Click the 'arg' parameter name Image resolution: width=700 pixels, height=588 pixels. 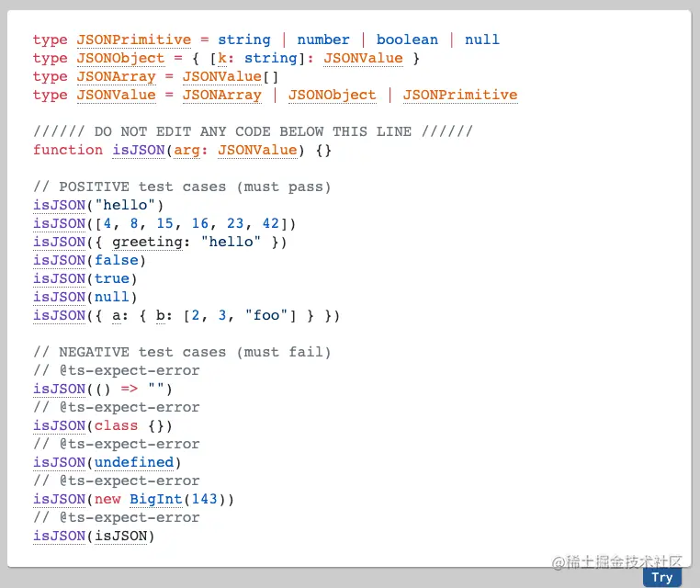point(186,150)
